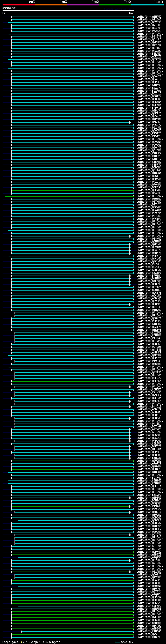Select the UniRef100_O44248 label
The height and width of the screenshot is (644, 166).
149,307
